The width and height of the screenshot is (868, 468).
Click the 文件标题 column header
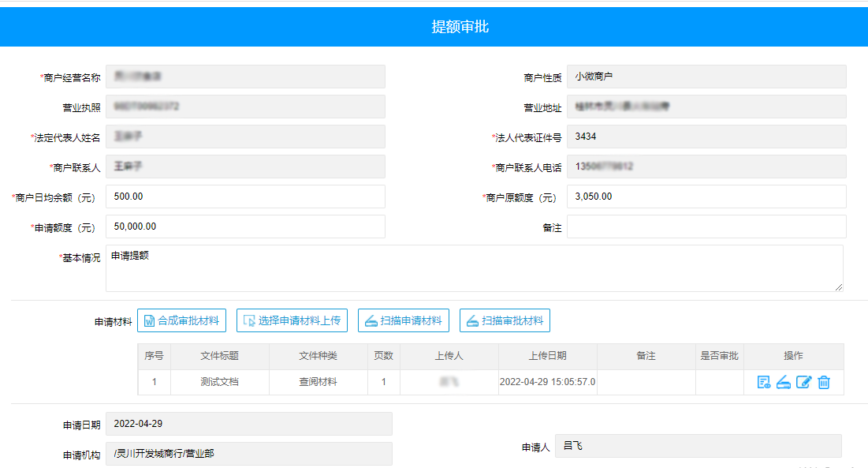pyautogui.click(x=219, y=356)
